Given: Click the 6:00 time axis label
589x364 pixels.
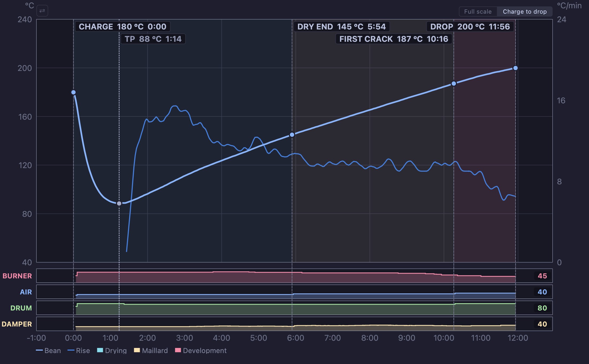Looking at the screenshot, I should 296,338.
